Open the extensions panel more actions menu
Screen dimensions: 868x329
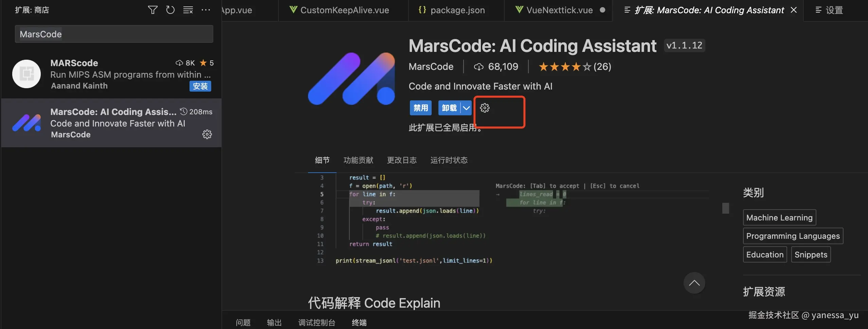(x=205, y=10)
